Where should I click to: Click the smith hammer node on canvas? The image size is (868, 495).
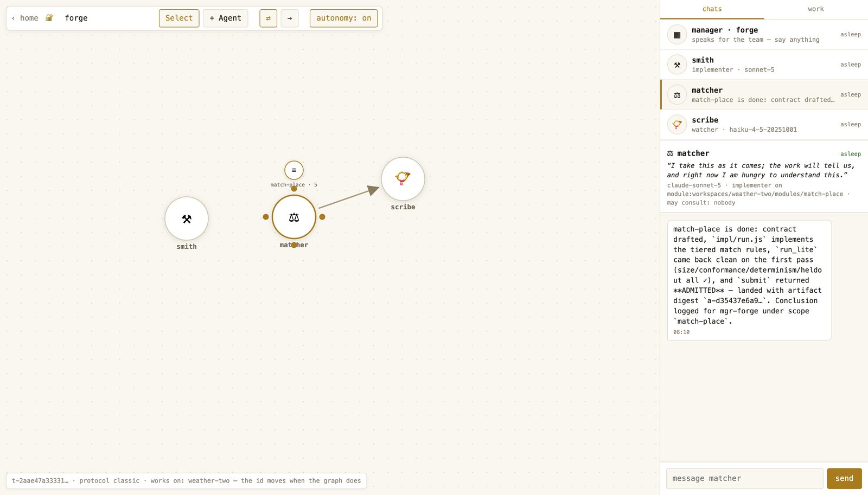click(x=187, y=218)
